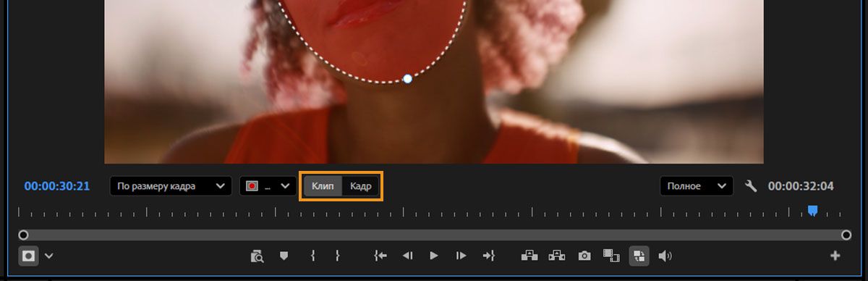Click the duration text 00:00:32:04
The width and height of the screenshot is (868, 281).
click(801, 186)
